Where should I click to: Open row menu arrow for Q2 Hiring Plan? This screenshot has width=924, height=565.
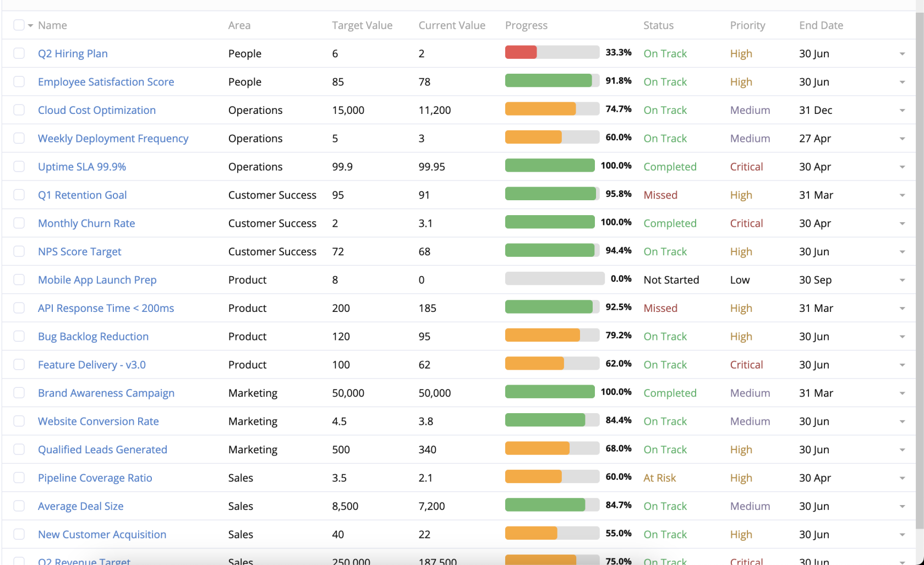coord(902,54)
